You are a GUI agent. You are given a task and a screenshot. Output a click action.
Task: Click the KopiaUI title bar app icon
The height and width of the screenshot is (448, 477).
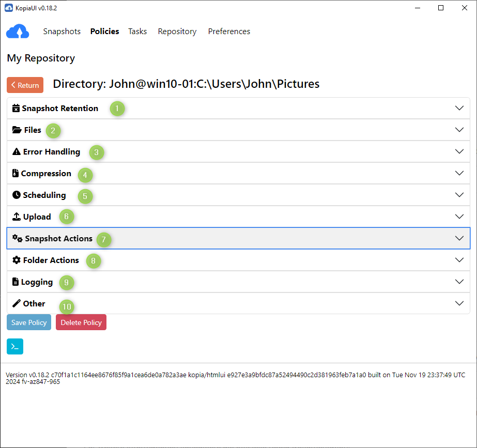tap(9, 8)
